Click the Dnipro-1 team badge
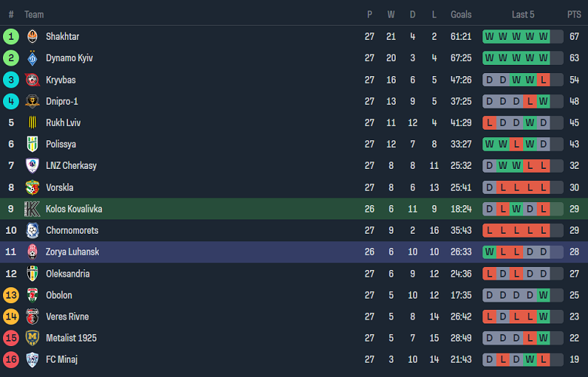 [x=32, y=101]
